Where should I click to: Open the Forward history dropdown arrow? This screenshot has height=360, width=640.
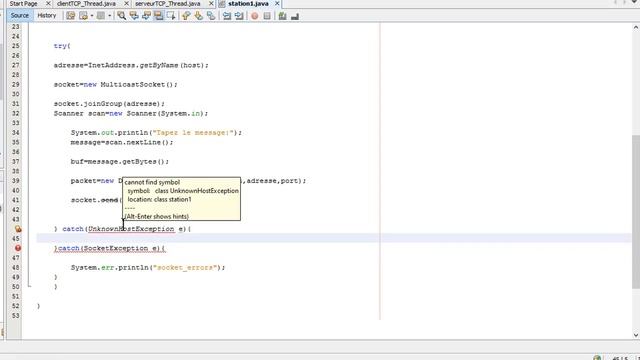(x=109, y=16)
